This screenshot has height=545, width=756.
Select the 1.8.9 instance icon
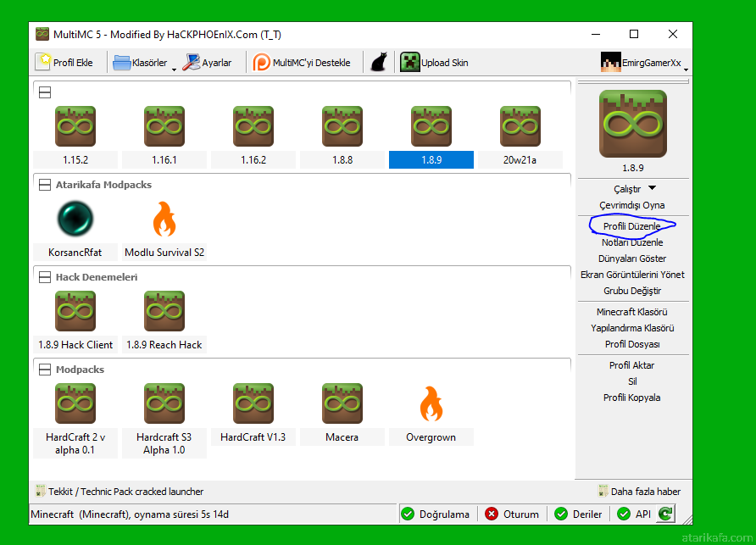[431, 126]
